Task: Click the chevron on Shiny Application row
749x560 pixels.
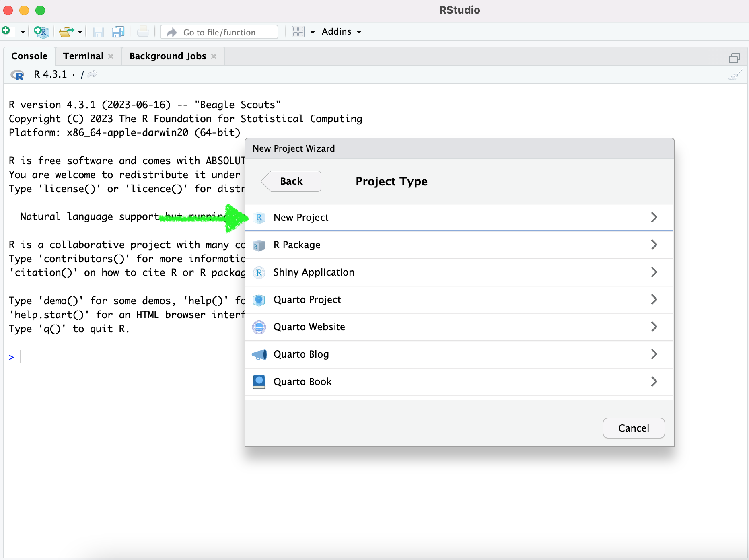Action: coord(654,272)
